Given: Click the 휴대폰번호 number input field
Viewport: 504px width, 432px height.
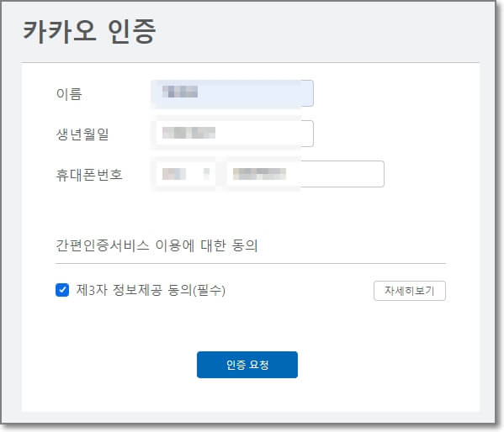Looking at the screenshot, I should (305, 174).
